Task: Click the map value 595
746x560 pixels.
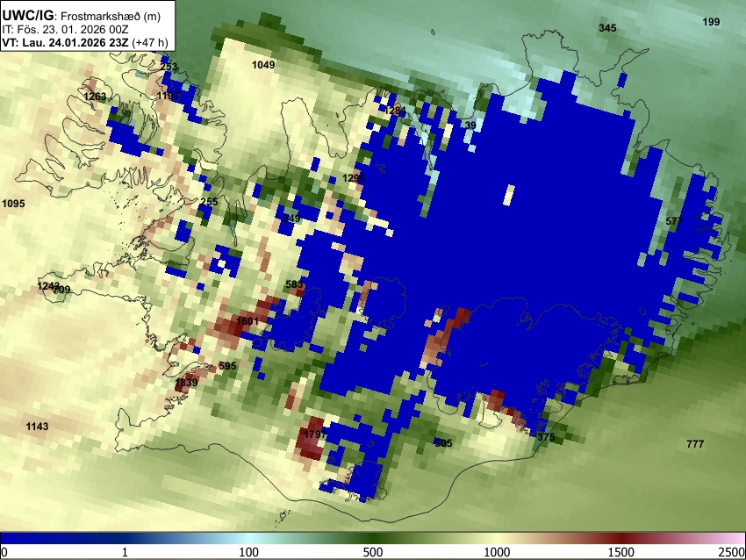Action: click(227, 366)
